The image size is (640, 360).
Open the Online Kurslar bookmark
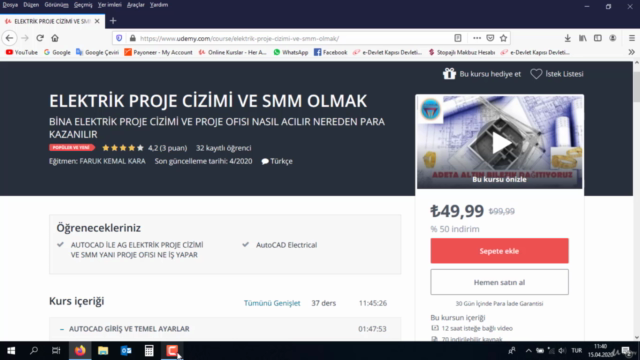[x=233, y=52]
